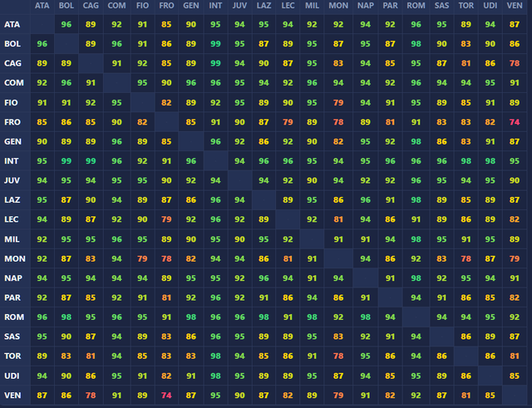Click the 99 cell in INT row, BOL column
532x408 pixels.
[x=66, y=161]
